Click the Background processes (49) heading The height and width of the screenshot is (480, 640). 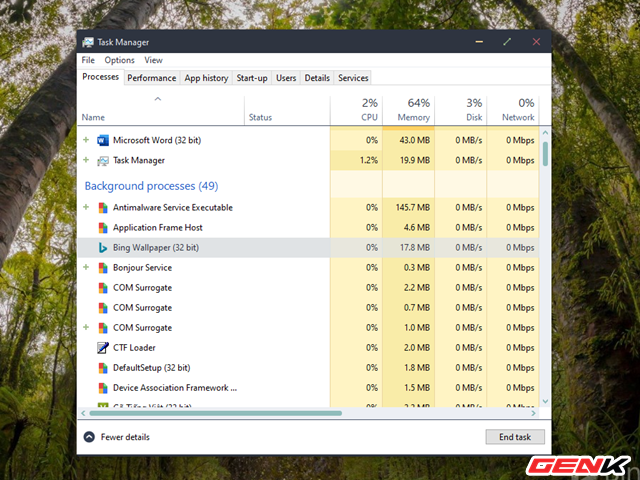[151, 186]
